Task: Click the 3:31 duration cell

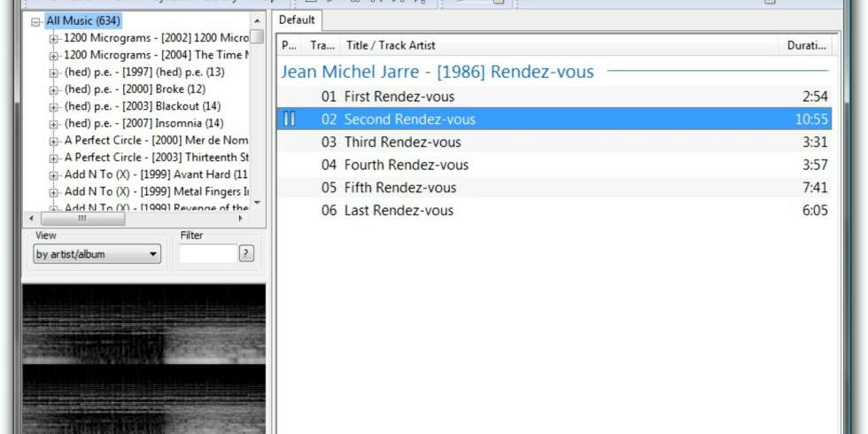Action: [815, 143]
